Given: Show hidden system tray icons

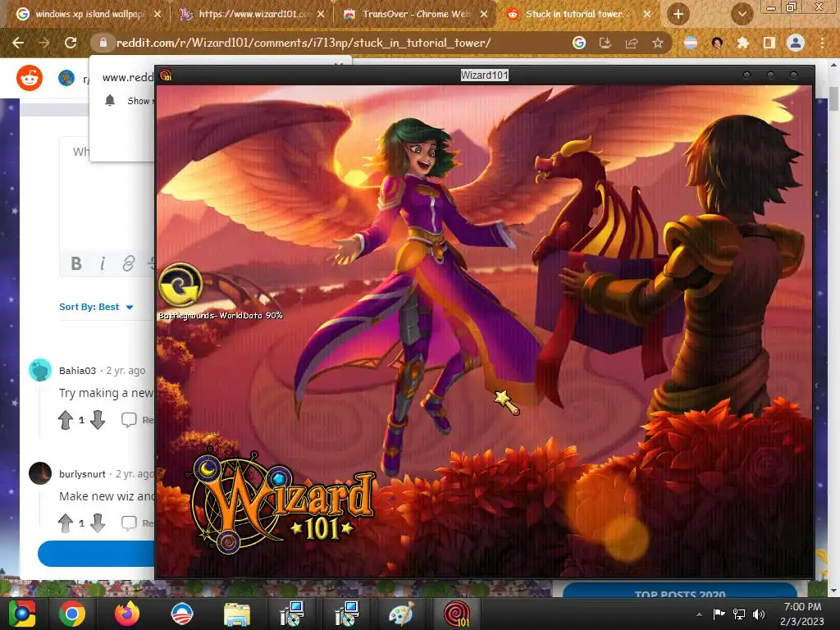Looking at the screenshot, I should point(699,614).
